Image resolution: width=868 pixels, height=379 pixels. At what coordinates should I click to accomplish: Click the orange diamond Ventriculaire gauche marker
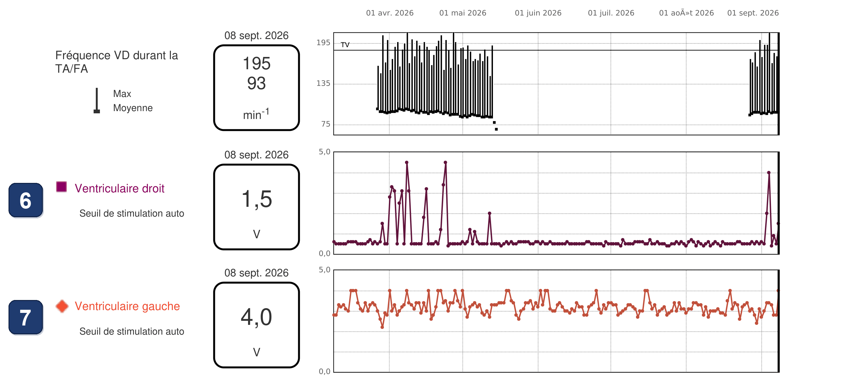(x=62, y=306)
